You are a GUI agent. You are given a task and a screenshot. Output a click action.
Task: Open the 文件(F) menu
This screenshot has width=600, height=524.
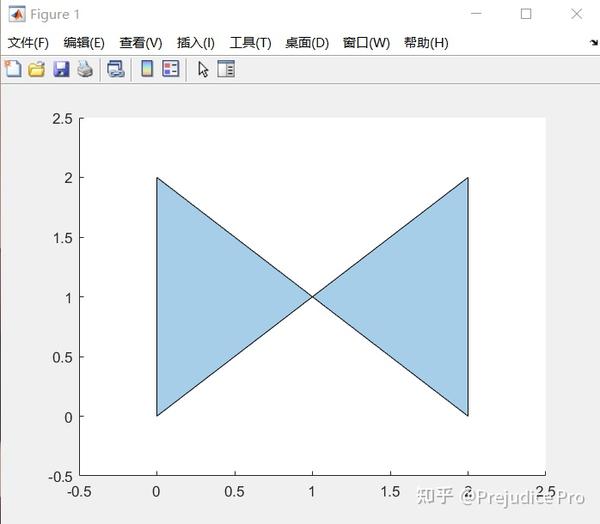click(28, 42)
